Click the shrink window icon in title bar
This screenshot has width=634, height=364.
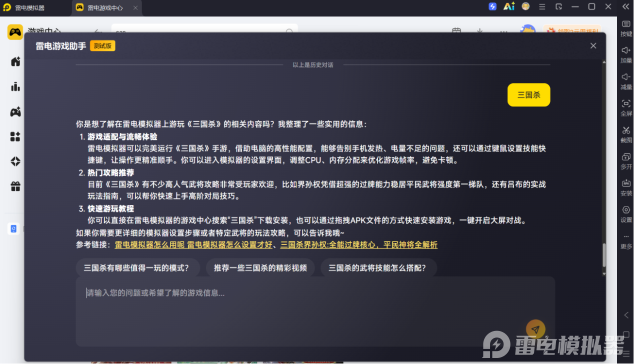pos(559,7)
